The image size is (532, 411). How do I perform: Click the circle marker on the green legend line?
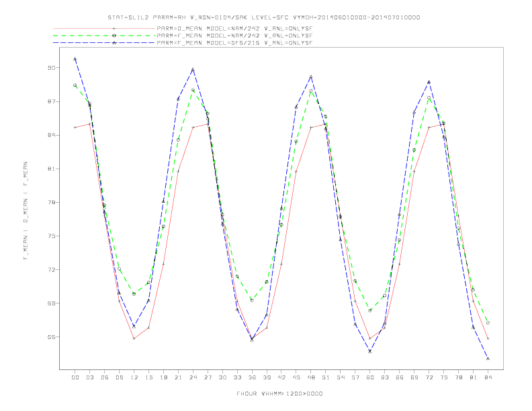point(114,36)
